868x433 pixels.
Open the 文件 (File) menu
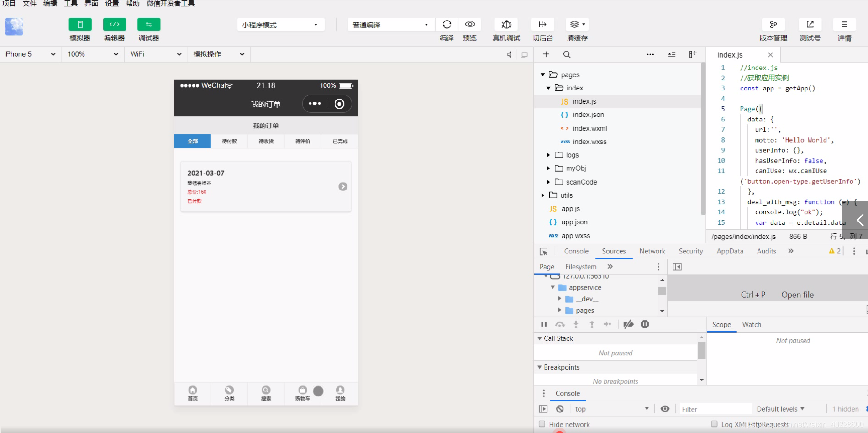[x=30, y=4]
